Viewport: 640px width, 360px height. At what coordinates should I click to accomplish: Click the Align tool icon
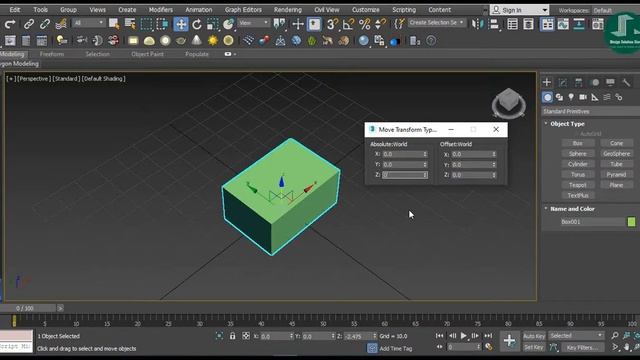pyautogui.click(x=493, y=24)
